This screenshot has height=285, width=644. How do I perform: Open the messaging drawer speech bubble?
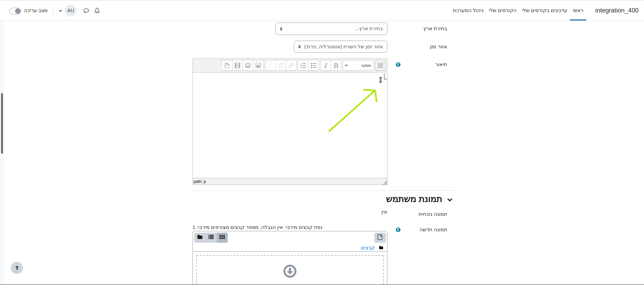86,10
